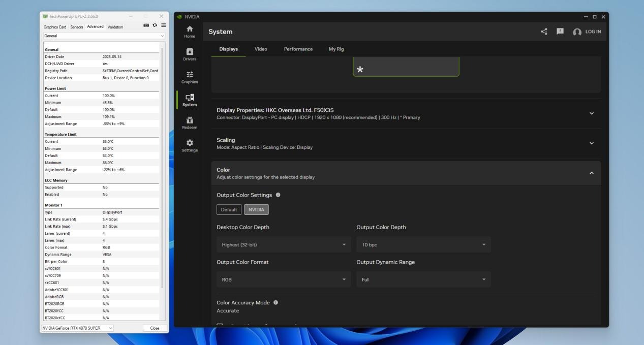Select the Default output color setting
Viewport: 644px width, 345px height.
(229, 210)
